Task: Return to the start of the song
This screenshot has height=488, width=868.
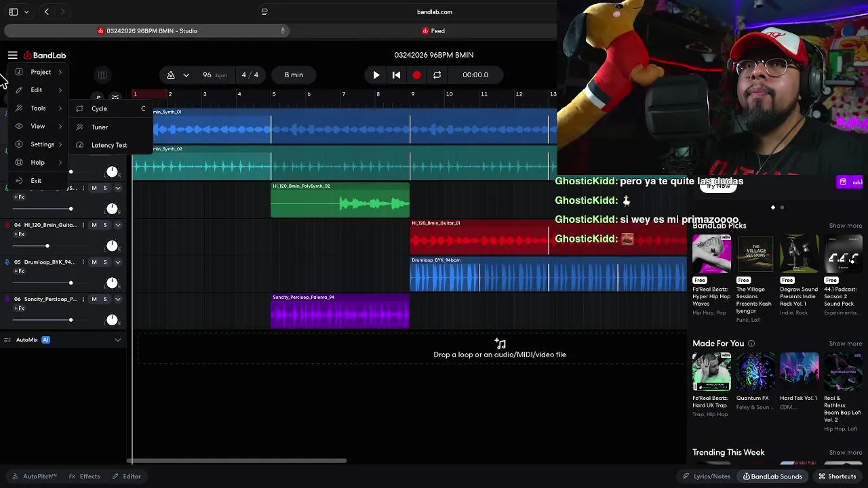Action: point(397,75)
